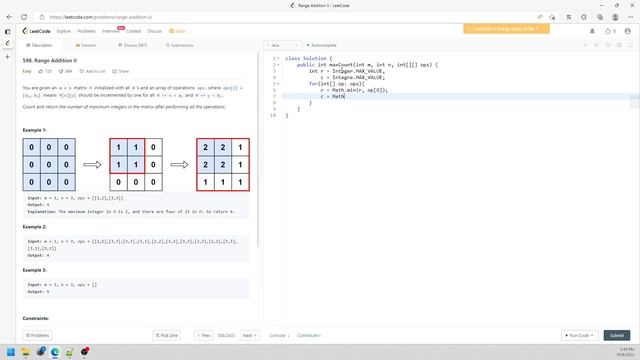The height and width of the screenshot is (360, 640).
Task: Click the browser read aloud icon
Action: click(540, 17)
